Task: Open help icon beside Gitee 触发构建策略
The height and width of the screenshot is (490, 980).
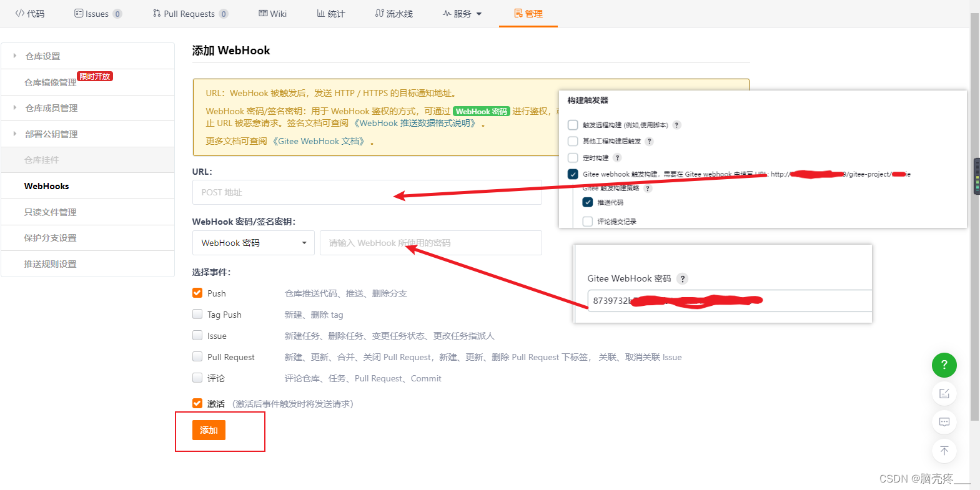Action: click(x=648, y=188)
